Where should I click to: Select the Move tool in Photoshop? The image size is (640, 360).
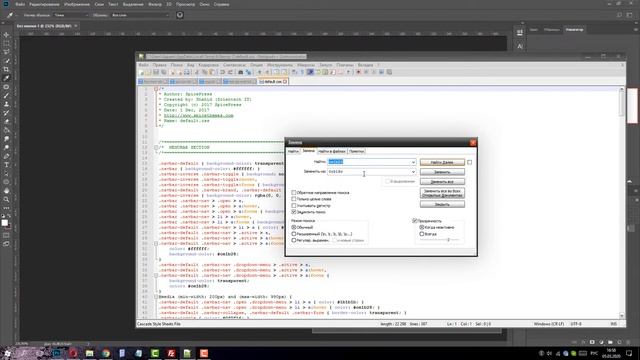click(x=6, y=35)
